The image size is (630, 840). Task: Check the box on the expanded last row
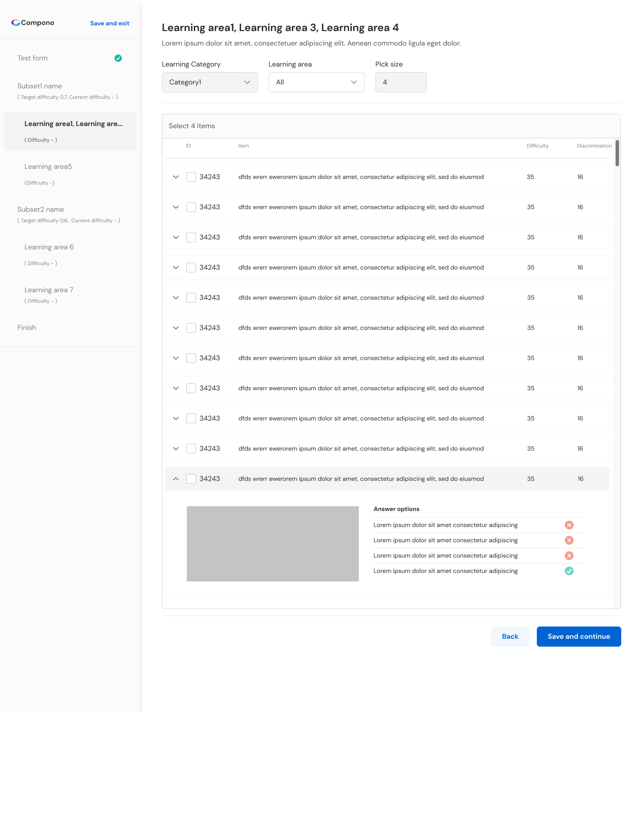(191, 479)
